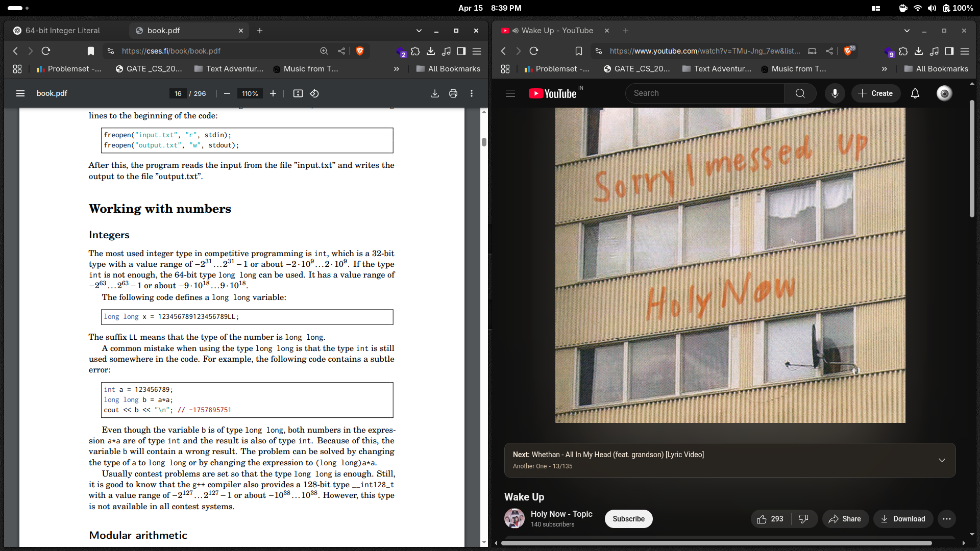Show more bookmarks in left browser
Viewport: 980px width, 551px height.
click(x=396, y=69)
